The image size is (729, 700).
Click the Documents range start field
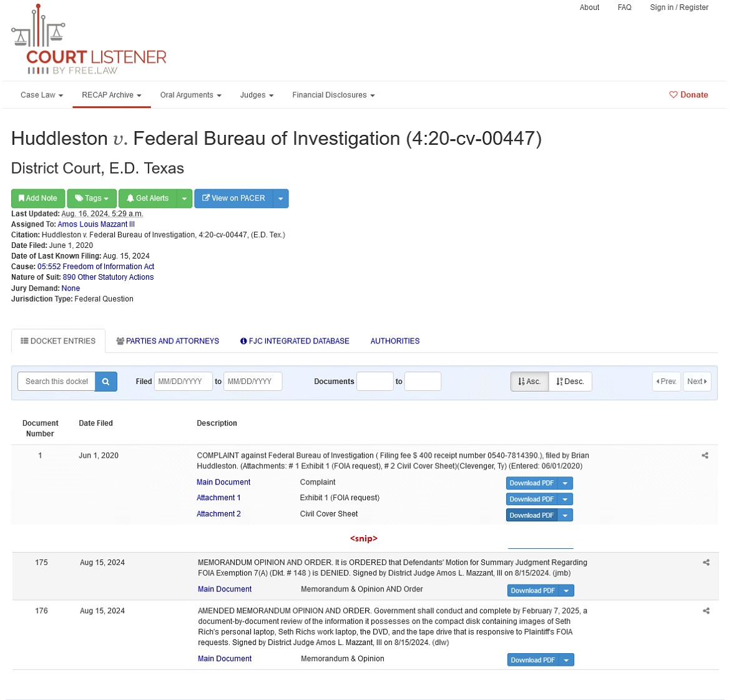375,382
